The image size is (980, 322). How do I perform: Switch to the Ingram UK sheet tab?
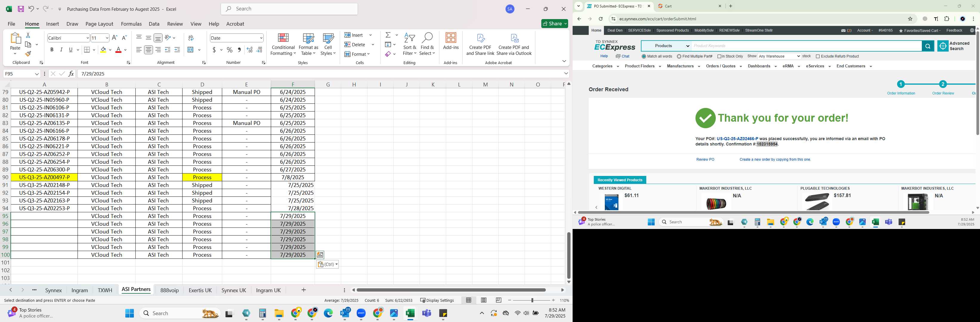tap(268, 290)
